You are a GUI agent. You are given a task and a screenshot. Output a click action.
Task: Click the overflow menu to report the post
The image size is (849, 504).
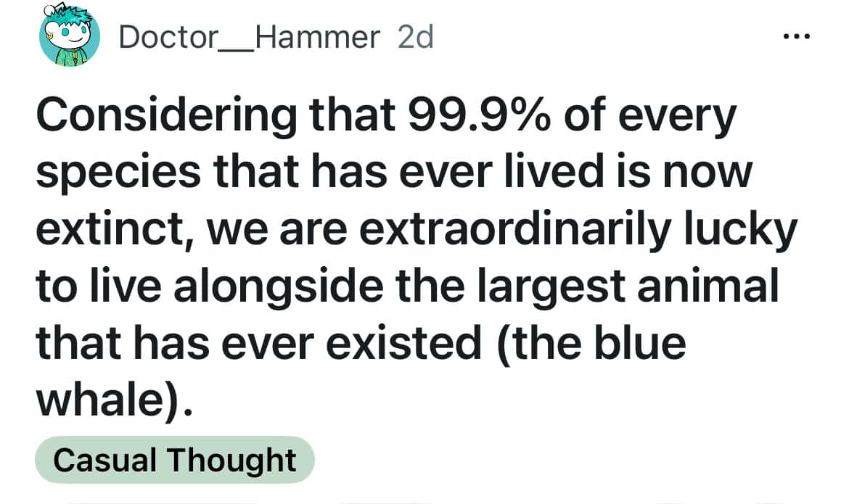(795, 35)
